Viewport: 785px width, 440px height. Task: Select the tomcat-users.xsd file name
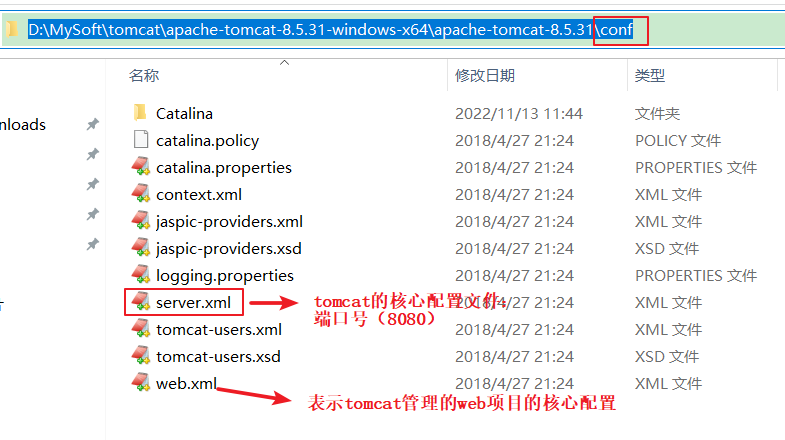coord(218,356)
